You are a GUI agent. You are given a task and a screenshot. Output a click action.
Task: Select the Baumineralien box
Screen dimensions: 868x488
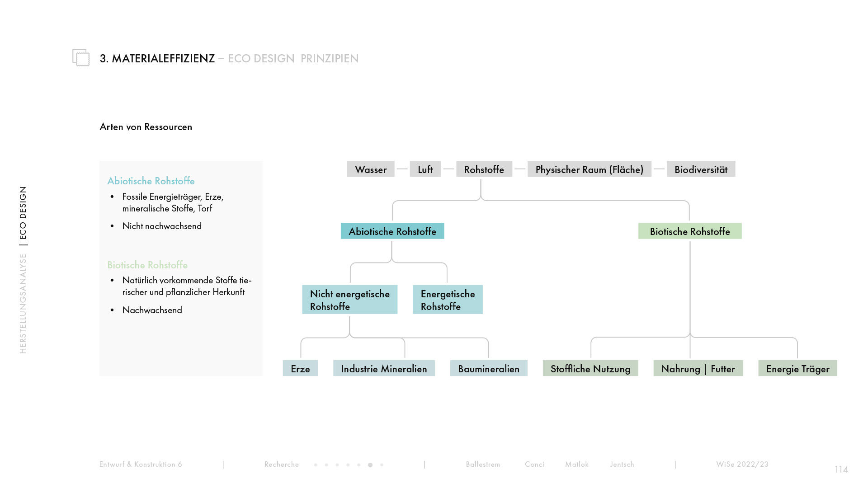point(489,368)
